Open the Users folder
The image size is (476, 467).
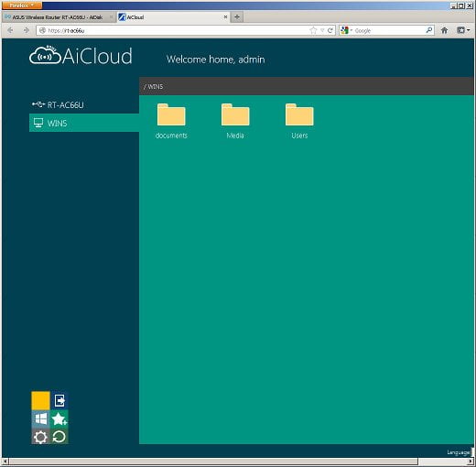(299, 121)
